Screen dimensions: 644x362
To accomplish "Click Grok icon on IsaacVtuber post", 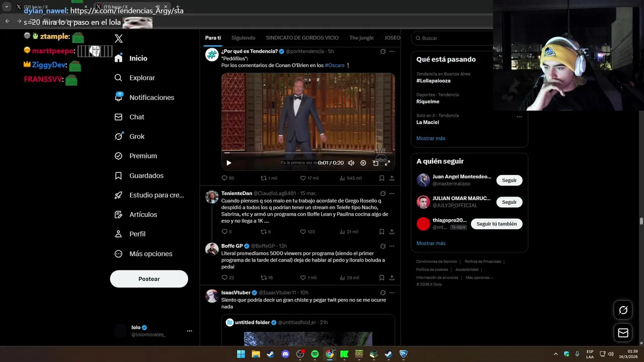I will pos(383,293).
